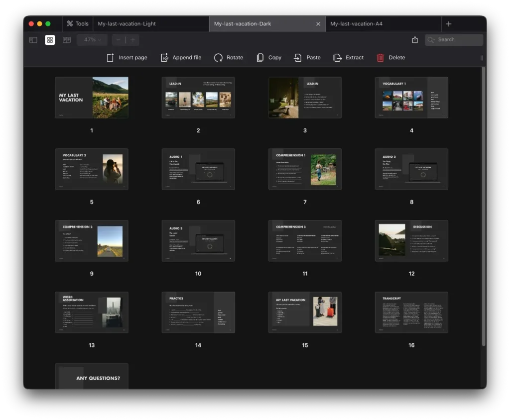
Task: Click the Paste button label
Action: coord(313,58)
